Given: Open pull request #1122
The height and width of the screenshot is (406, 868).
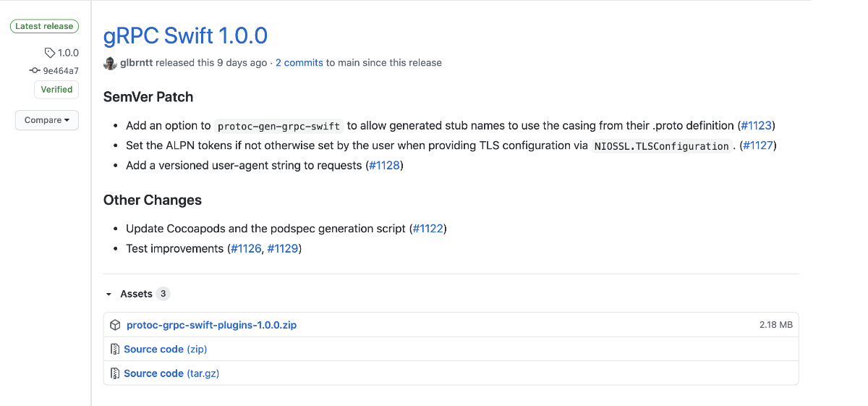Looking at the screenshot, I should (428, 229).
